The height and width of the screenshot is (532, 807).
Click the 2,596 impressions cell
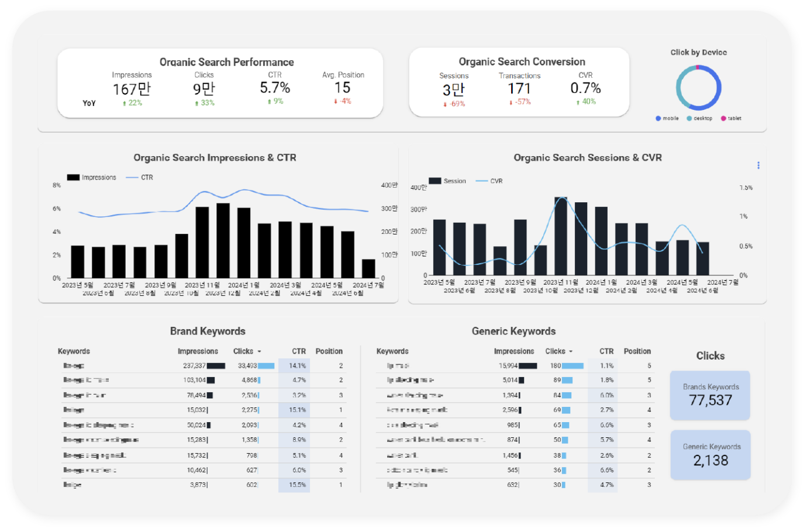pyautogui.click(x=510, y=410)
